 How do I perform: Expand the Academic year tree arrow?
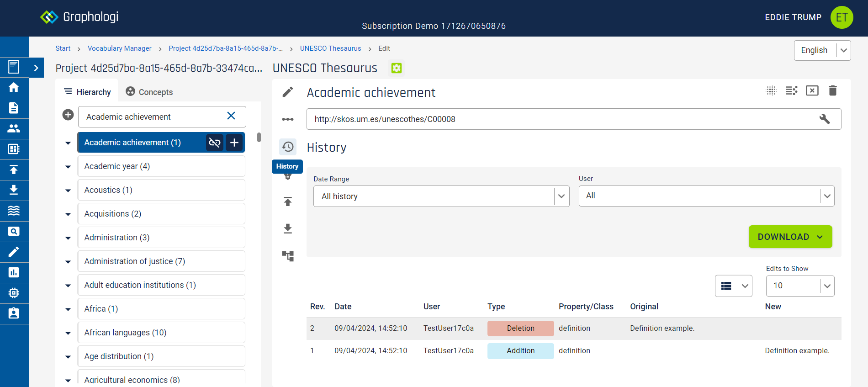click(x=68, y=167)
